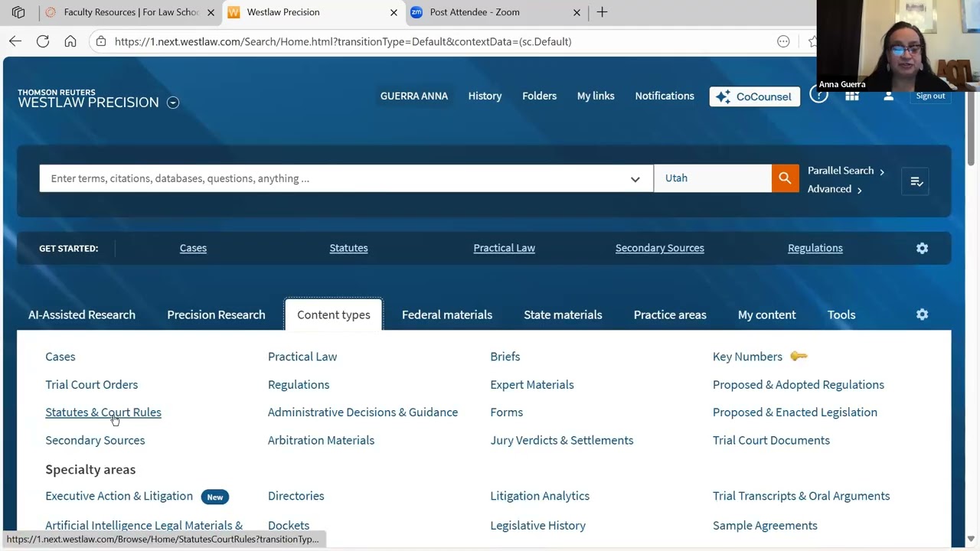Reload the Westlaw page

tap(43, 41)
